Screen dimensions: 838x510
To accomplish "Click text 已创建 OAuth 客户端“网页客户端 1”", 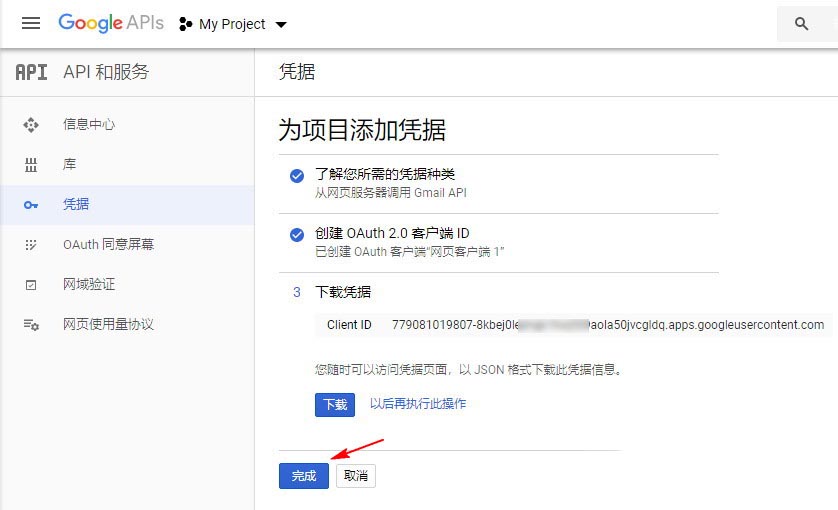I will click(409, 252).
